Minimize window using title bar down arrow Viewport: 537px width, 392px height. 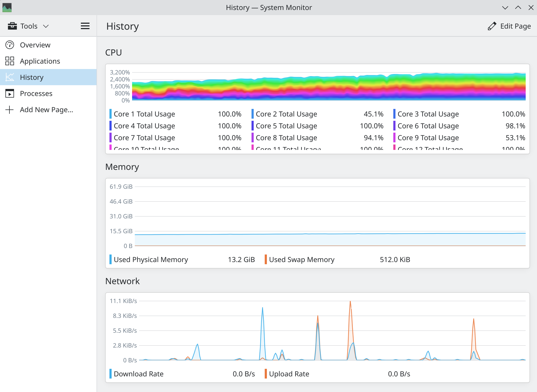pos(505,8)
